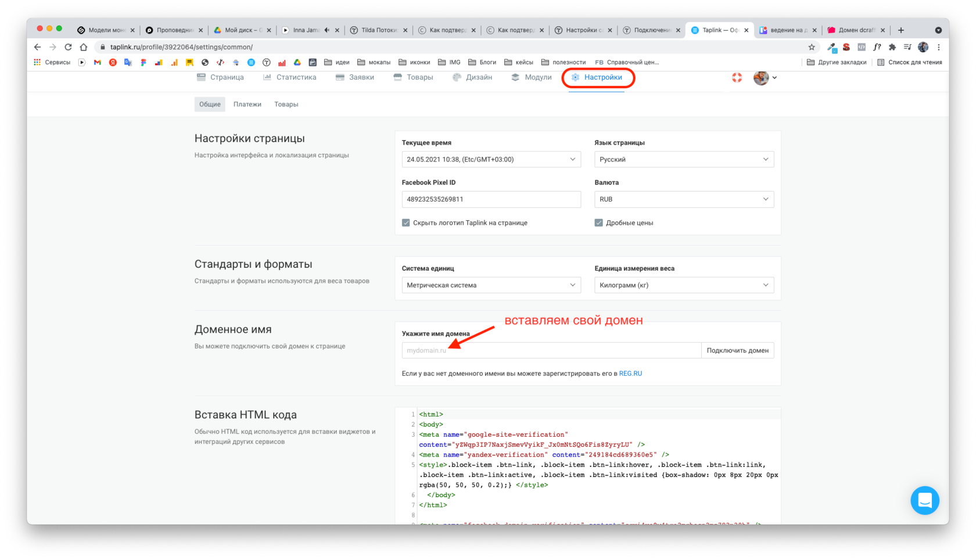Open the полезности bookmarks folder
Screen dimensions: 976x560
pos(563,62)
